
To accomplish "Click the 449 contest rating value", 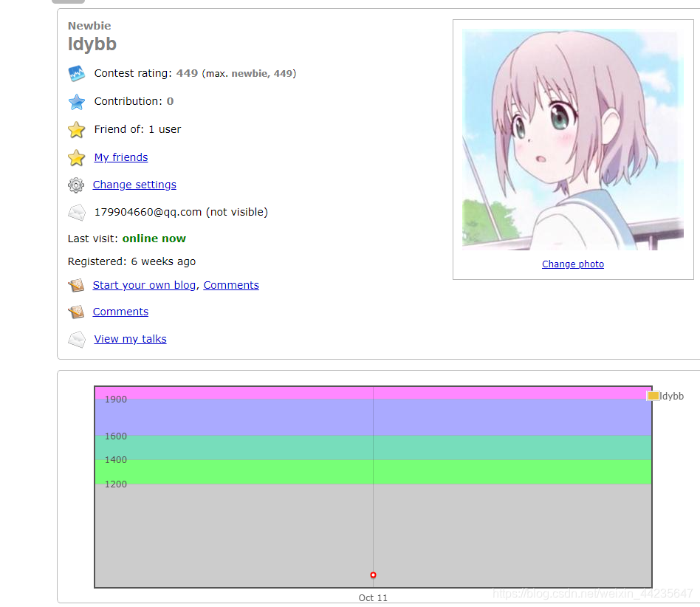I will pos(187,73).
